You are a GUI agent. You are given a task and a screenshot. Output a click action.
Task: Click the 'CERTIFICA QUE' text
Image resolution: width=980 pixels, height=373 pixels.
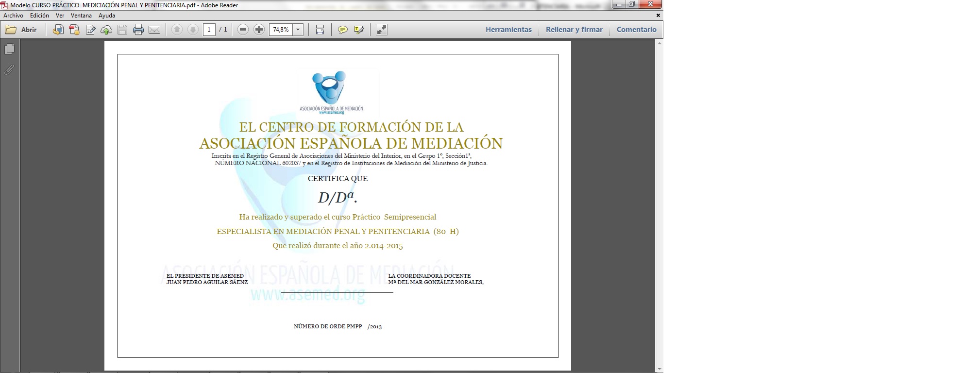pyautogui.click(x=338, y=178)
